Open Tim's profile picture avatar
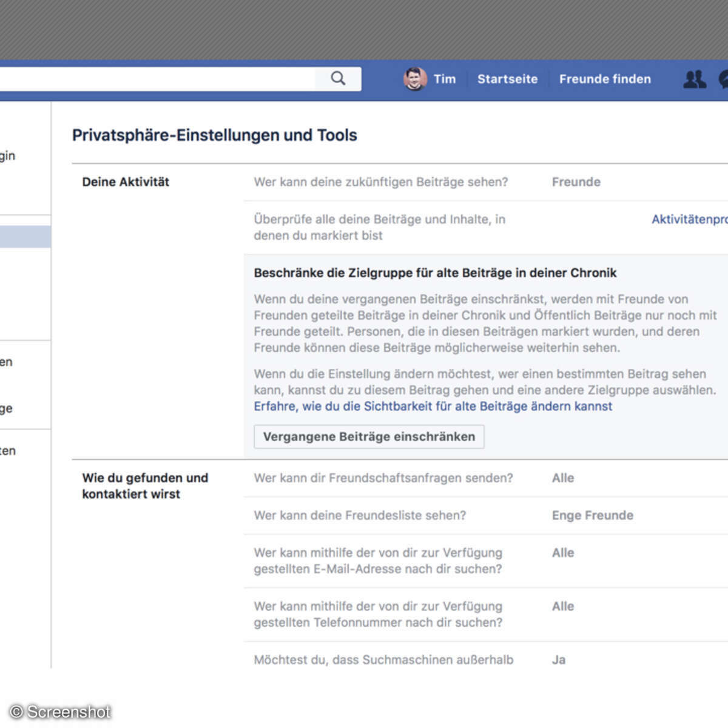The height and width of the screenshot is (728, 728). pyautogui.click(x=415, y=79)
